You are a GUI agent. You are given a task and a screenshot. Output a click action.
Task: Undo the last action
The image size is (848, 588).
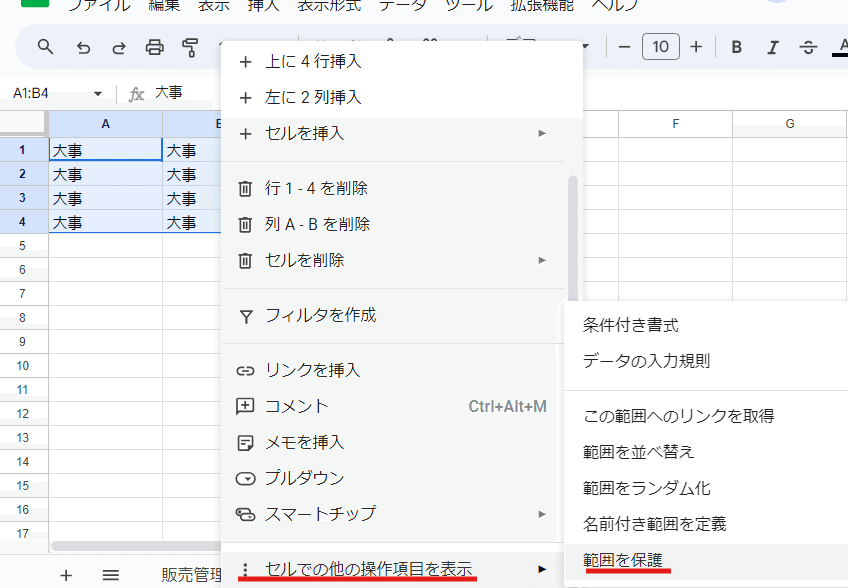tap(83, 48)
